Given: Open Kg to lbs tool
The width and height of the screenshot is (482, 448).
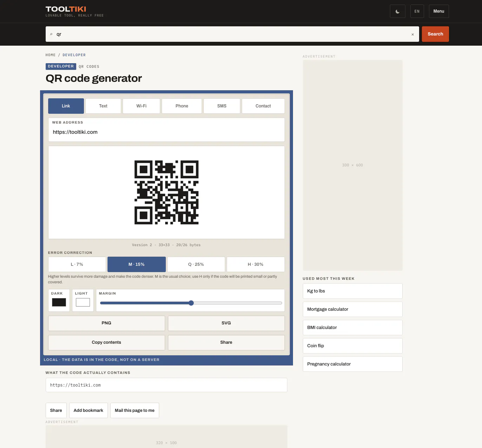Looking at the screenshot, I should tap(352, 291).
